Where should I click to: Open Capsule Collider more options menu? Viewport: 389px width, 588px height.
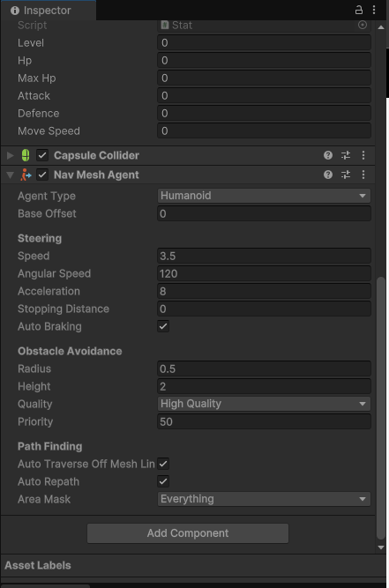[x=363, y=155]
